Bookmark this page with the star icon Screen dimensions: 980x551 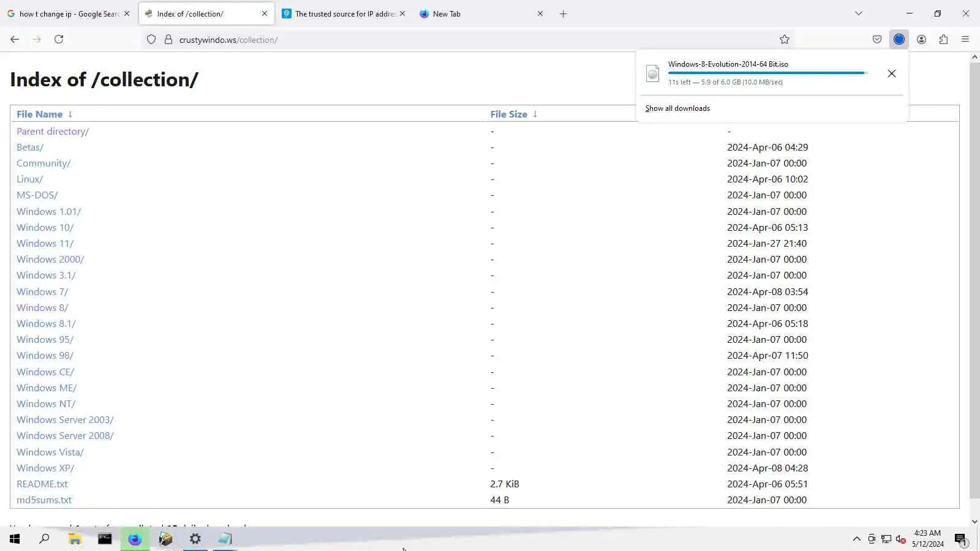[785, 39]
